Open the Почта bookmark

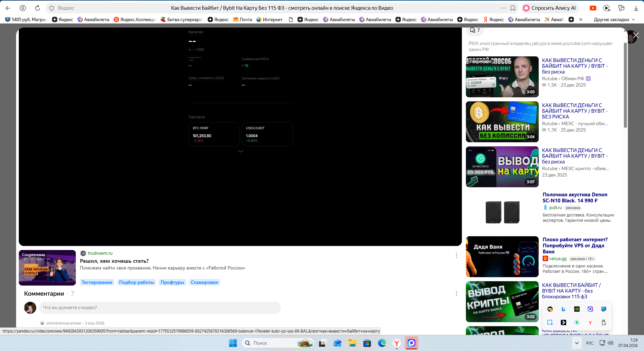click(243, 19)
